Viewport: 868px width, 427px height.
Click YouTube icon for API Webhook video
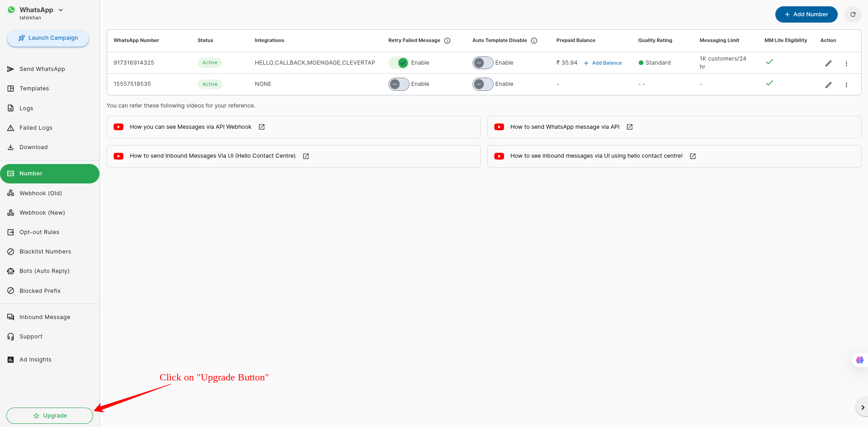point(118,127)
